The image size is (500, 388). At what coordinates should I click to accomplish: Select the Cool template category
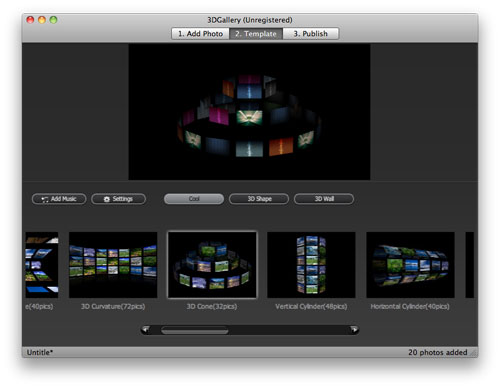194,199
